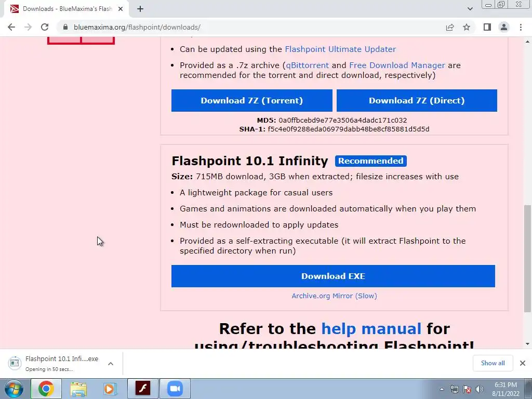
Task: Click the scrollbar down arrow
Action: (x=527, y=344)
